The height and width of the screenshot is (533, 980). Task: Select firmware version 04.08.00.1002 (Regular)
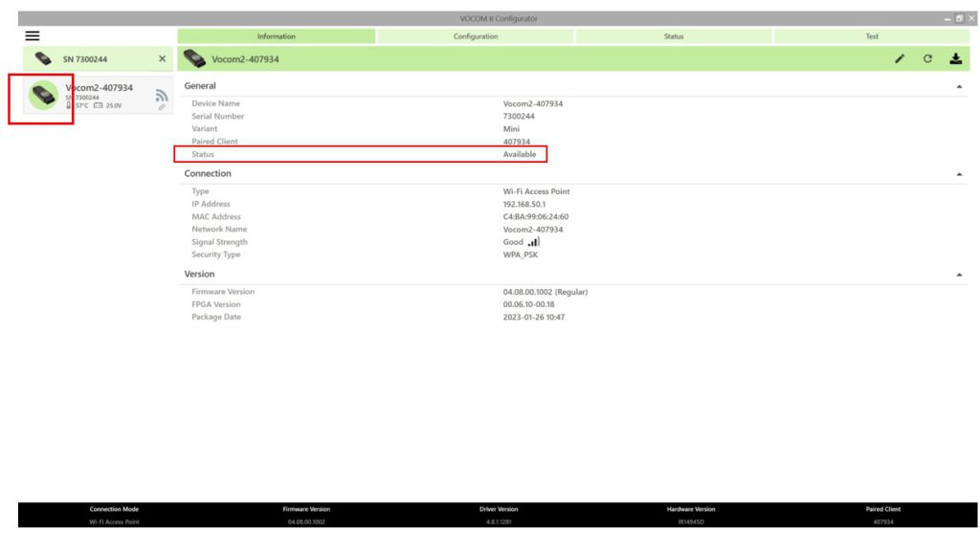click(x=545, y=292)
